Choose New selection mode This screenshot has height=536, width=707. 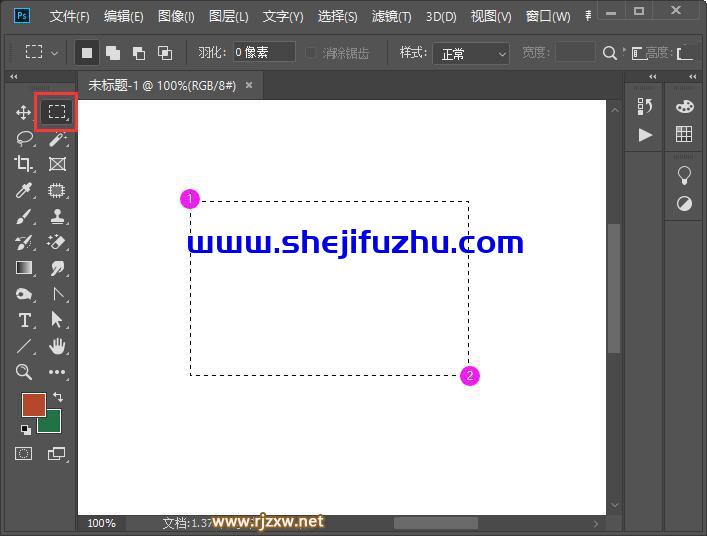(x=87, y=53)
